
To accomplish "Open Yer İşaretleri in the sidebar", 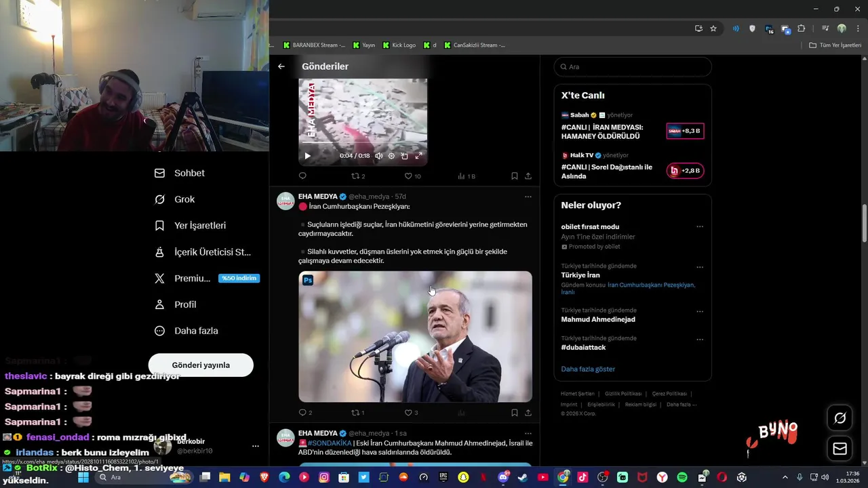I will click(191, 226).
